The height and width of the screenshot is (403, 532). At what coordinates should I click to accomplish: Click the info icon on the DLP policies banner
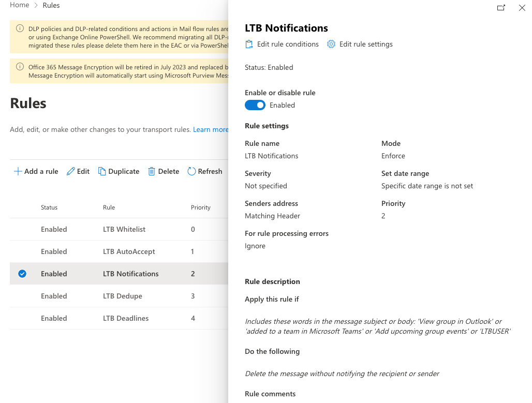point(20,28)
